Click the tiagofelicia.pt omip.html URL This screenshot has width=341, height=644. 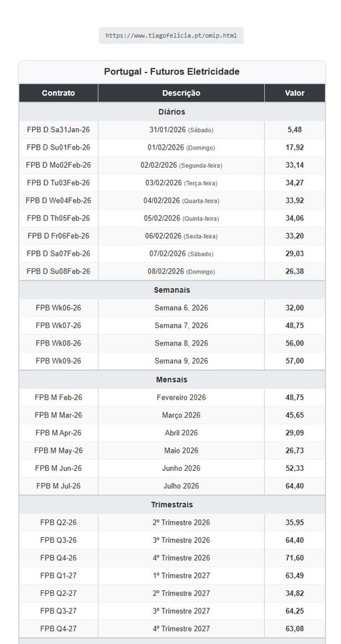(x=171, y=36)
